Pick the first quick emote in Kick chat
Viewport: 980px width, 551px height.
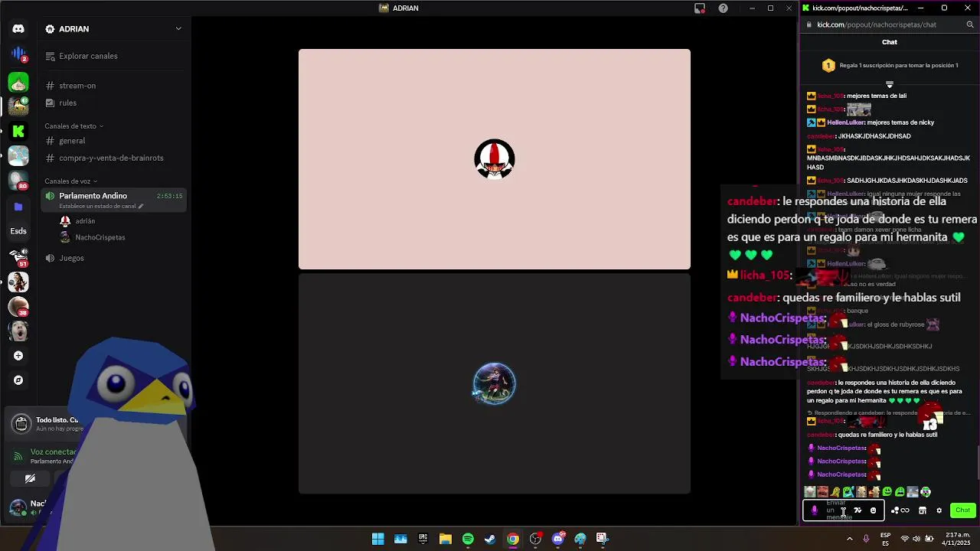click(810, 491)
